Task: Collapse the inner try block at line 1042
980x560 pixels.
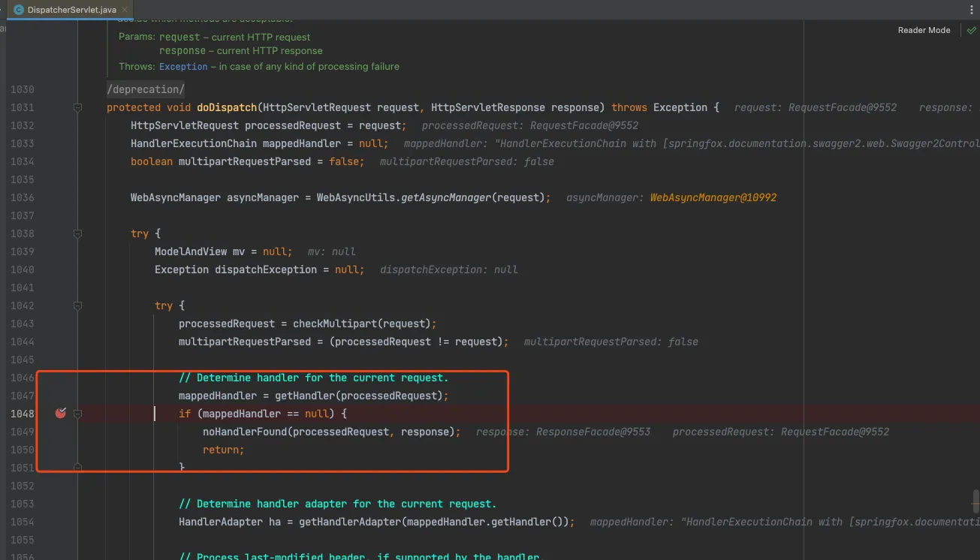Action: [x=77, y=306]
